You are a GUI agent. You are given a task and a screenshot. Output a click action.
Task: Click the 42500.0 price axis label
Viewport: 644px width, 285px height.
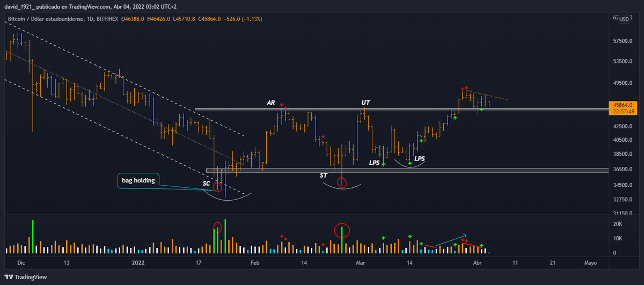(x=622, y=127)
